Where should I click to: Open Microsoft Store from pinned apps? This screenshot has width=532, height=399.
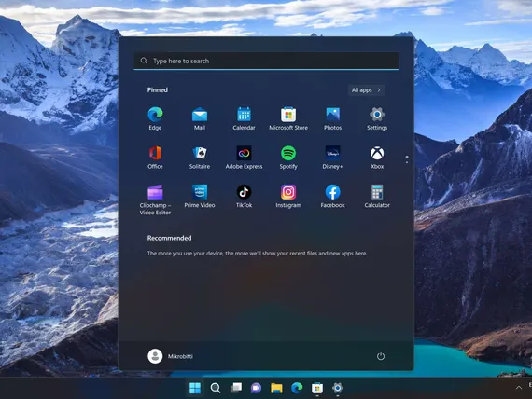tap(288, 118)
